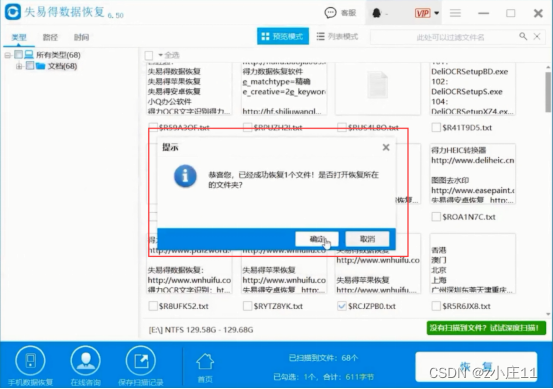Click the app logo icon

pos(13,12)
